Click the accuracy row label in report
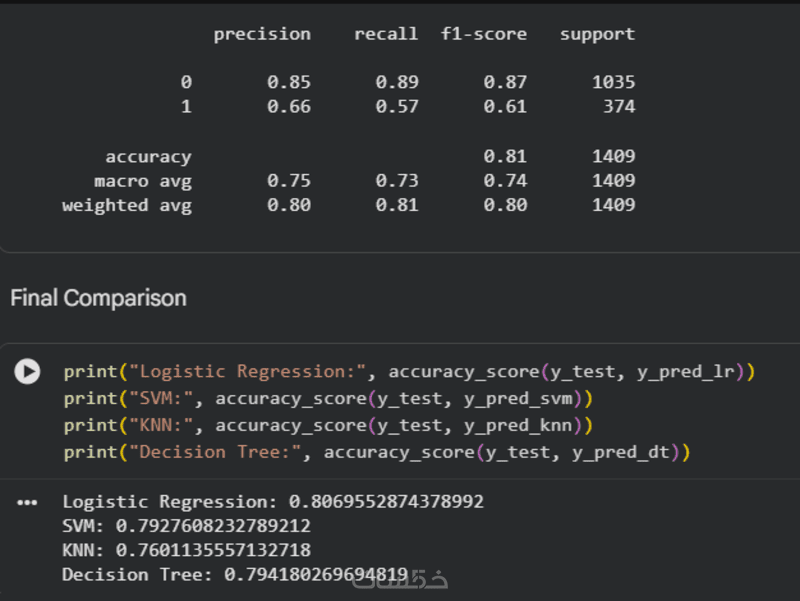 click(148, 157)
